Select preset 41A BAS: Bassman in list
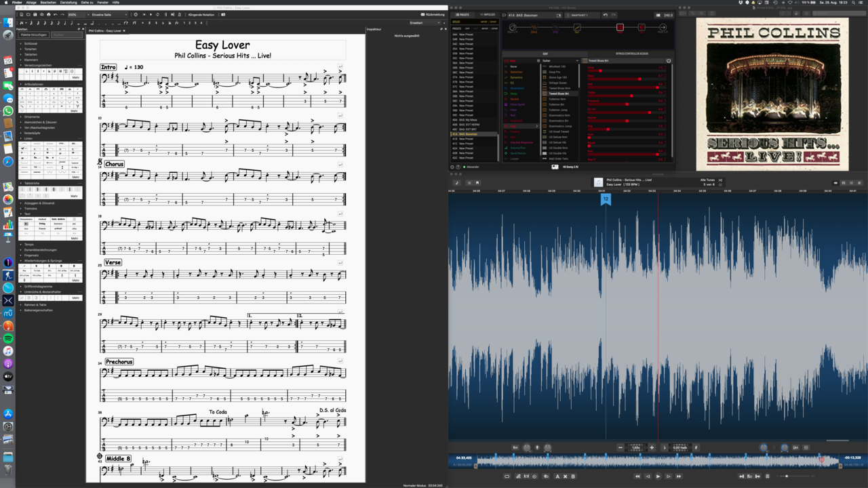This screenshot has height=488, width=868. click(x=474, y=134)
